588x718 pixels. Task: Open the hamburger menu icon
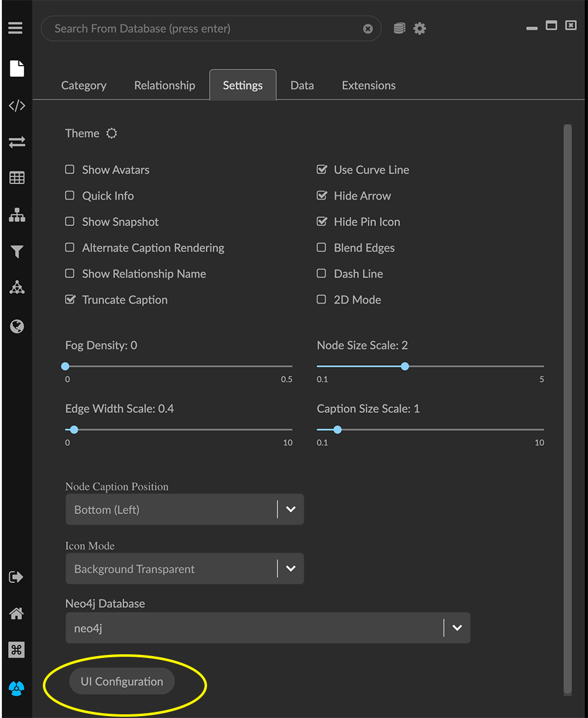coord(16,28)
